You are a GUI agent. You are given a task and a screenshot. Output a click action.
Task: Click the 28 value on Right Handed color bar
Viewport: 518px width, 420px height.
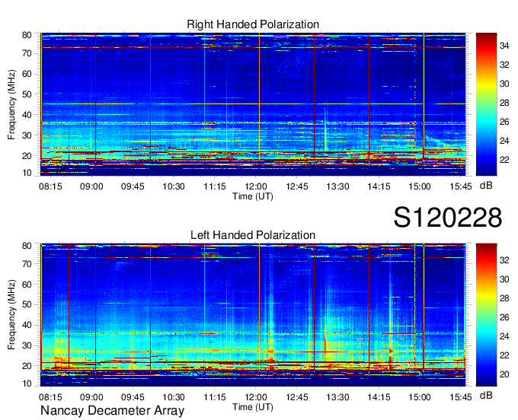click(504, 103)
